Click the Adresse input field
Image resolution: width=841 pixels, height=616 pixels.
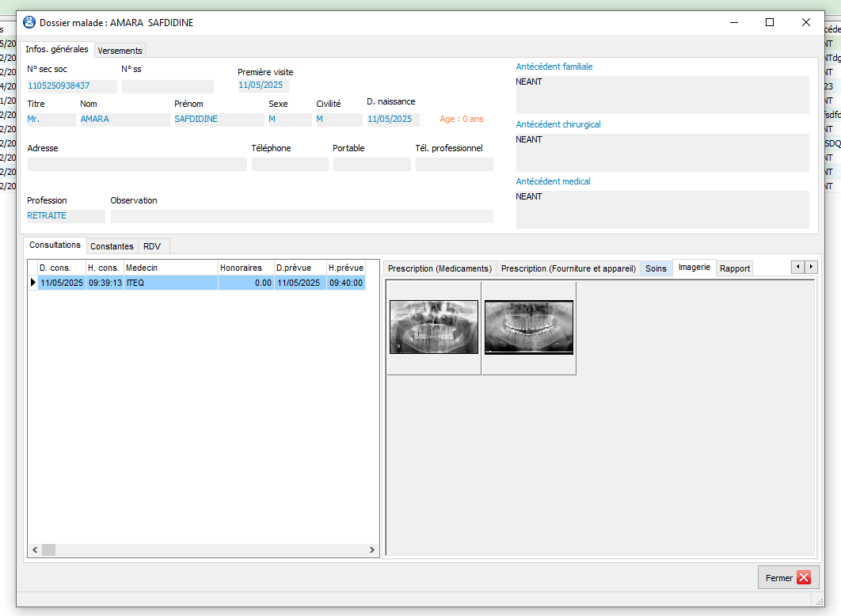[x=137, y=165]
